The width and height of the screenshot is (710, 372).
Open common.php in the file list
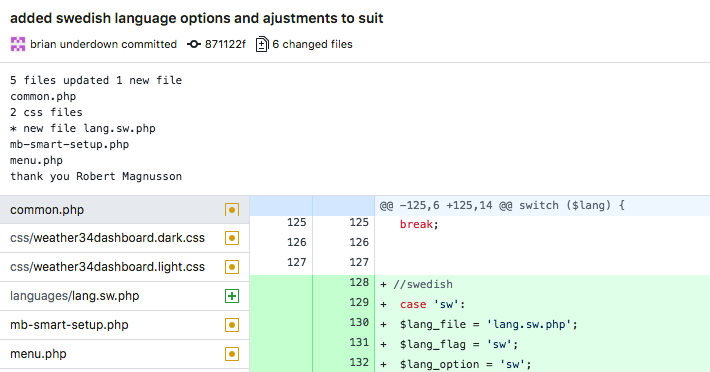(x=125, y=210)
